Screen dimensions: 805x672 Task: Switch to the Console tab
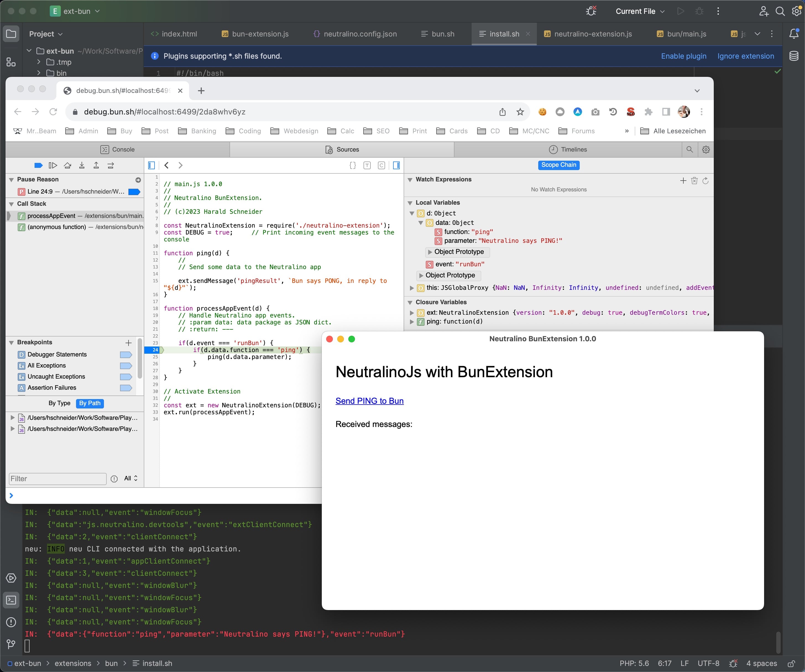click(x=118, y=149)
